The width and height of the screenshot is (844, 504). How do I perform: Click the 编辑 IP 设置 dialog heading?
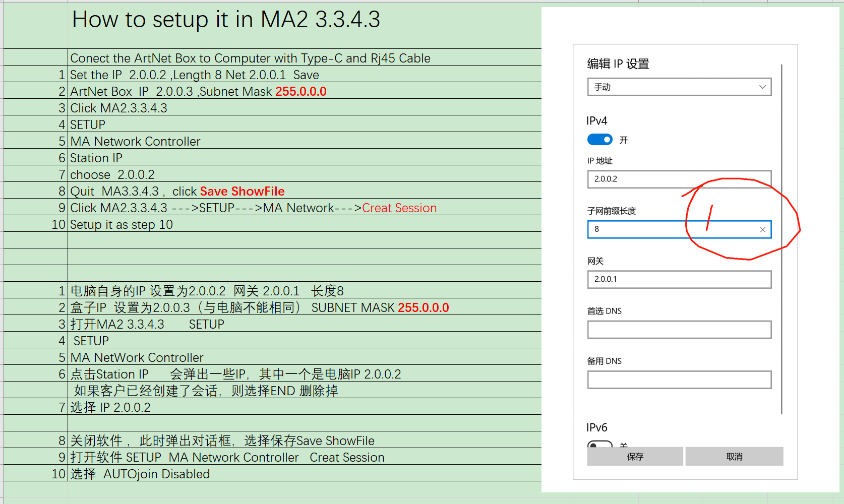(x=618, y=64)
